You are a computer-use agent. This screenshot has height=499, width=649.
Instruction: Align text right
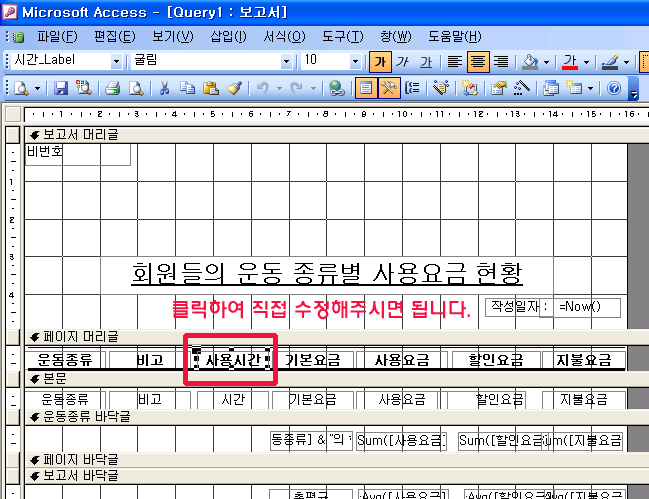point(501,62)
